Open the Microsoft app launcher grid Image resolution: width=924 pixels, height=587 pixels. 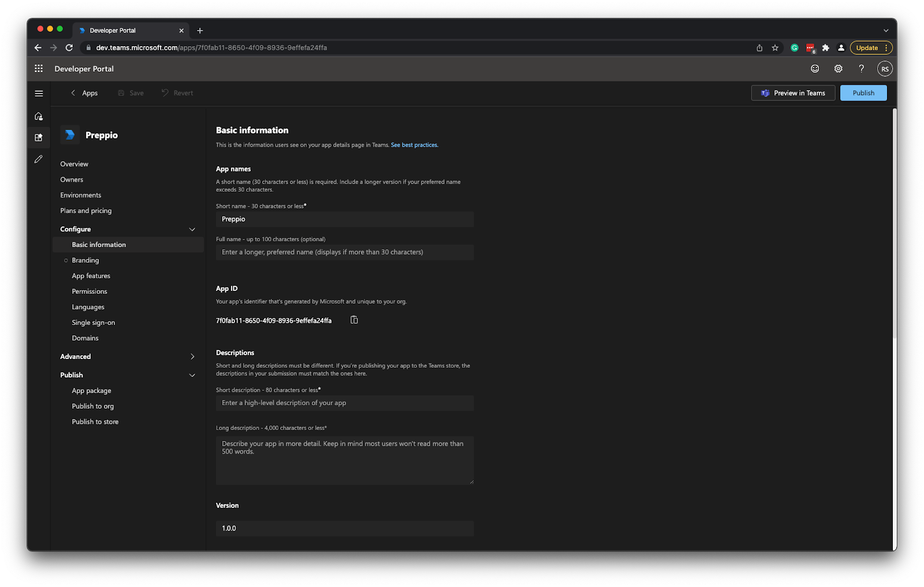pyautogui.click(x=38, y=68)
